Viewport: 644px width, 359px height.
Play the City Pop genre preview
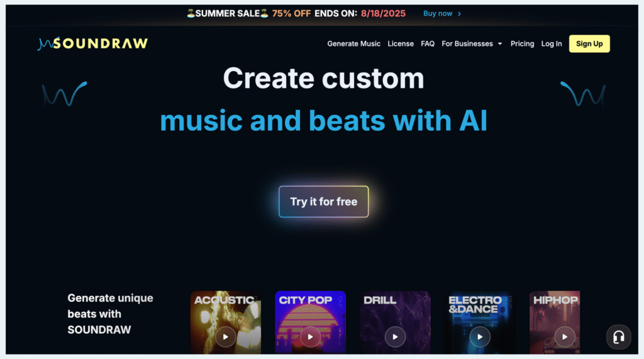310,337
